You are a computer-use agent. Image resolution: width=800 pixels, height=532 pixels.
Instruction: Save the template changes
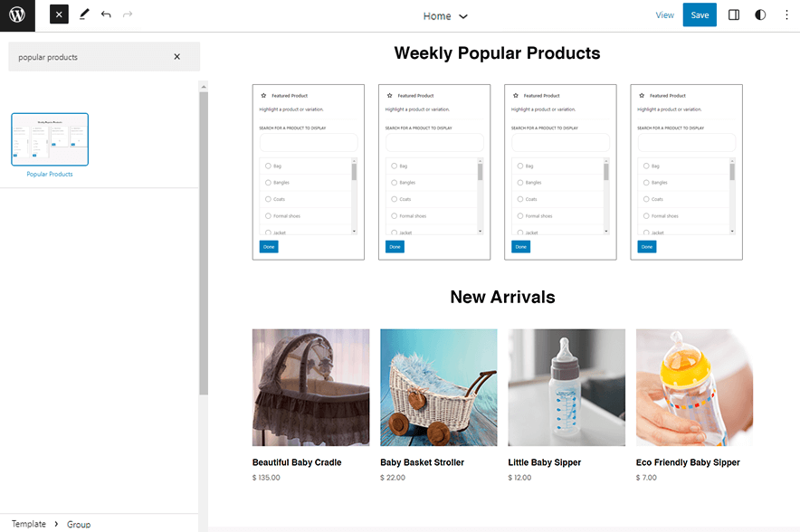[x=700, y=14]
